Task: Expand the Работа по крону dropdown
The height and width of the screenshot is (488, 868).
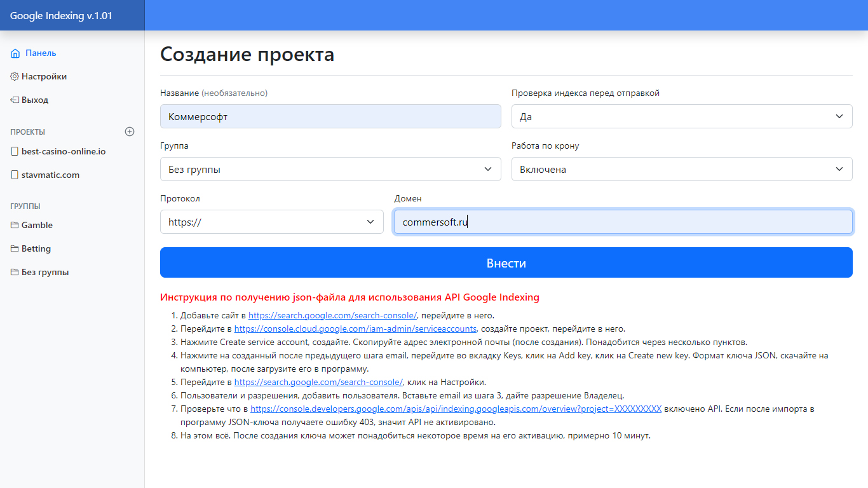Action: tap(682, 169)
